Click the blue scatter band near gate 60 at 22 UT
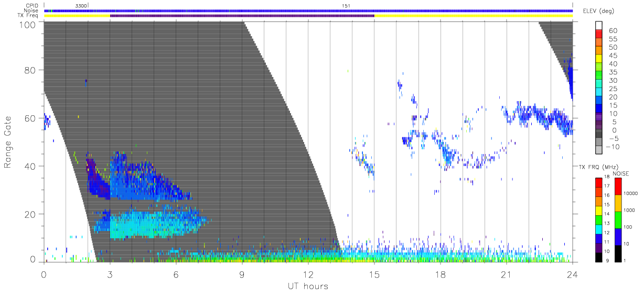Image resolution: width=644 pixels, height=297 pixels. pyautogui.click(x=538, y=116)
